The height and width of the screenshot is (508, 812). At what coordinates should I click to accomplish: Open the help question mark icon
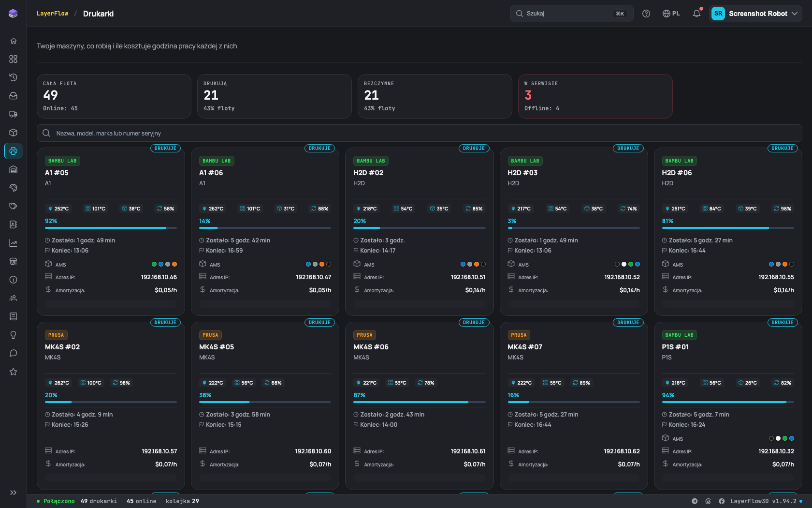[x=646, y=14]
